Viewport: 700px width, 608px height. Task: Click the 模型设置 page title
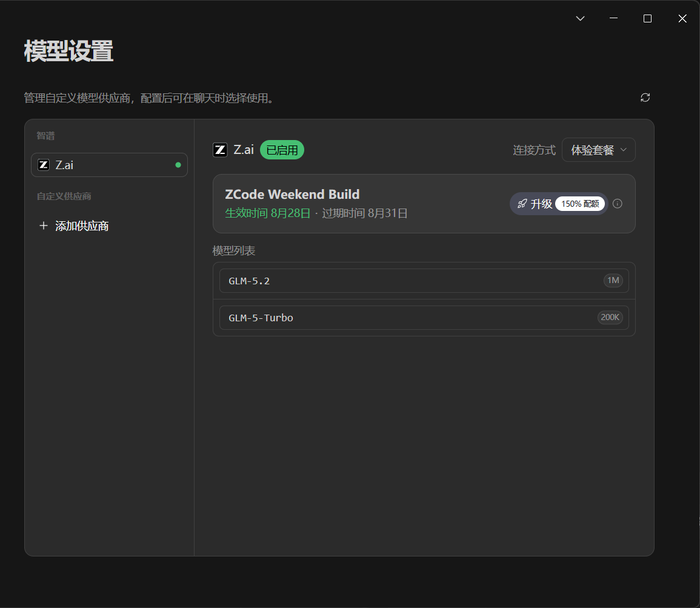point(68,51)
